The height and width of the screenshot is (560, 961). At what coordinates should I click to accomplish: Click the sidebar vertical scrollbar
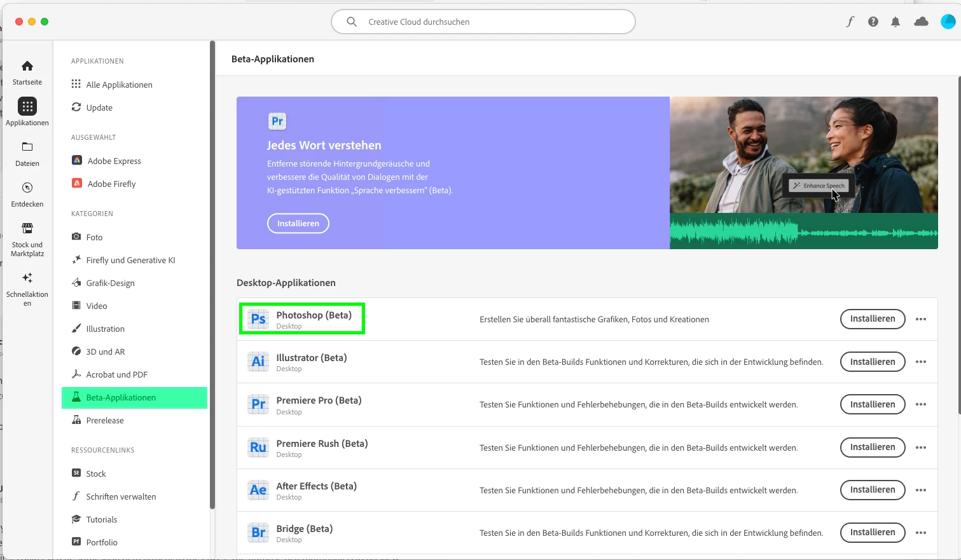tap(212, 275)
